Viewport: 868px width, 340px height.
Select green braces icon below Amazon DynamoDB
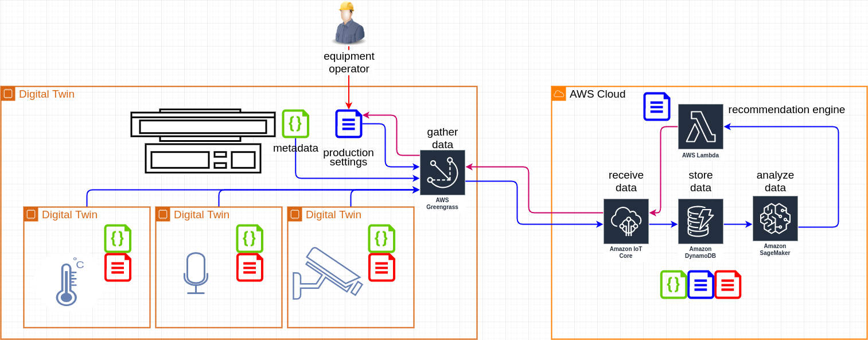pyautogui.click(x=674, y=284)
